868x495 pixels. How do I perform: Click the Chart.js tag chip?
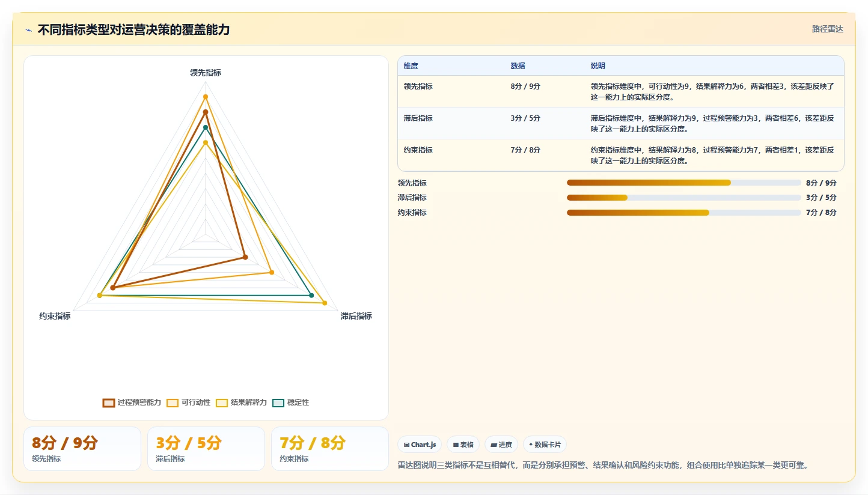click(420, 445)
